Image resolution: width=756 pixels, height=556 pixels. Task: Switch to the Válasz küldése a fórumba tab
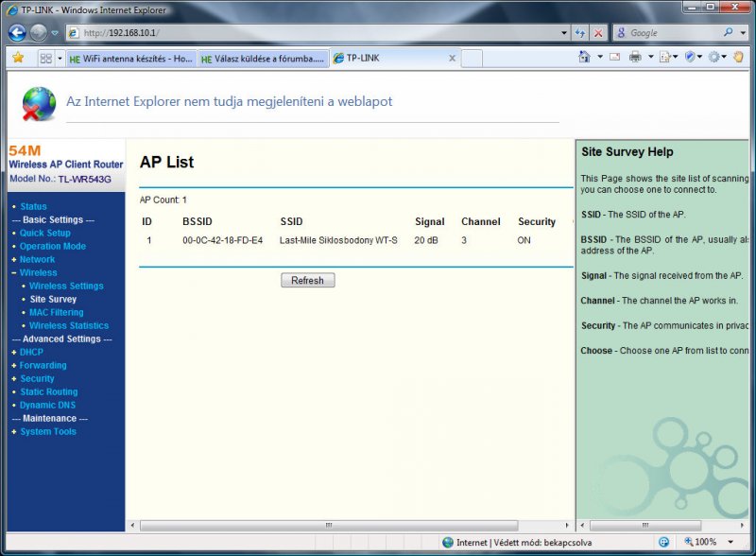(x=264, y=59)
